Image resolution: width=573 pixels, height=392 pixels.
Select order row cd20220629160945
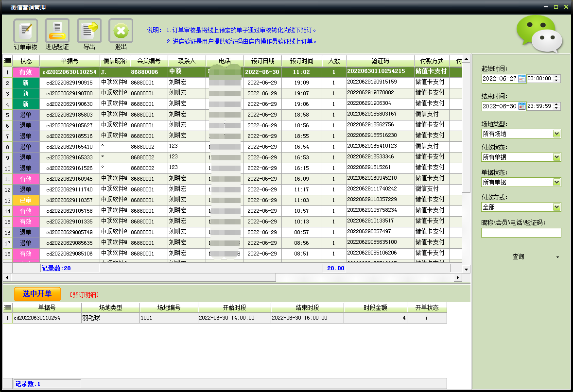pyautogui.click(x=232, y=179)
